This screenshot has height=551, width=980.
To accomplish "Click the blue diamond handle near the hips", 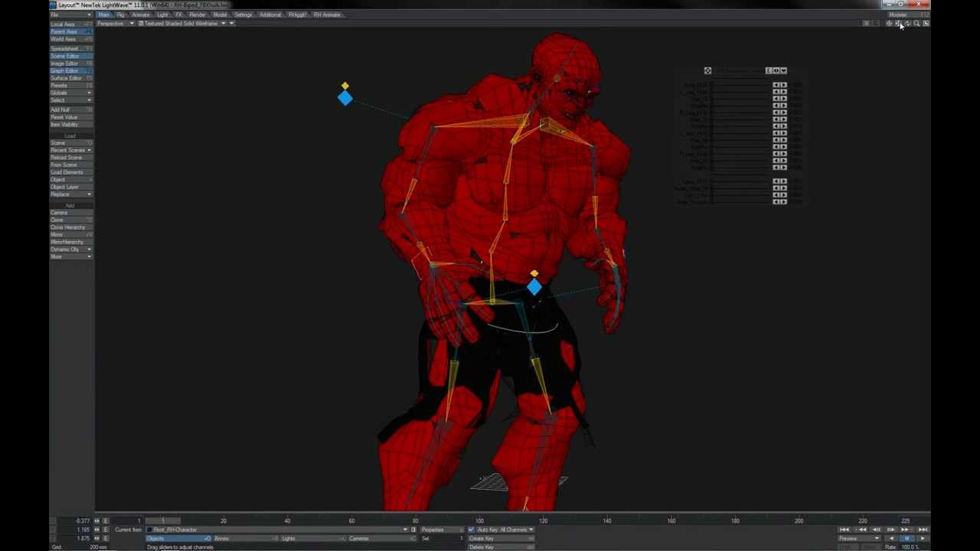I will pyautogui.click(x=534, y=287).
